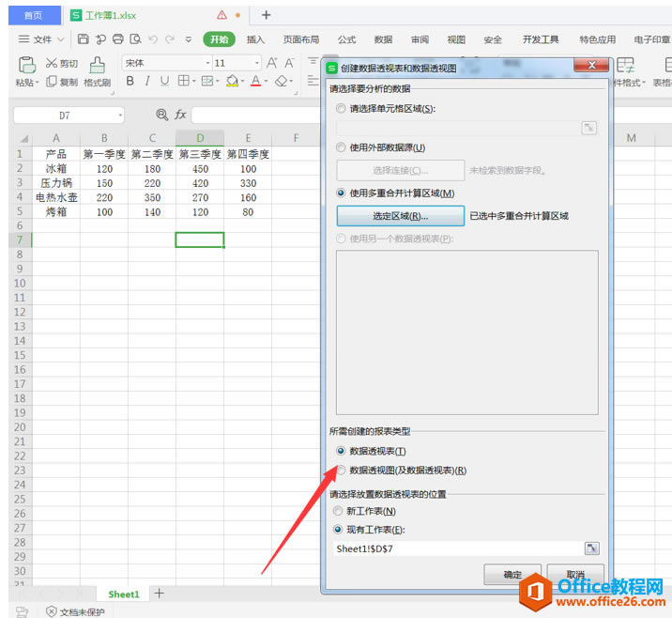
Task: Select the Format Painter brush
Action: (98, 65)
